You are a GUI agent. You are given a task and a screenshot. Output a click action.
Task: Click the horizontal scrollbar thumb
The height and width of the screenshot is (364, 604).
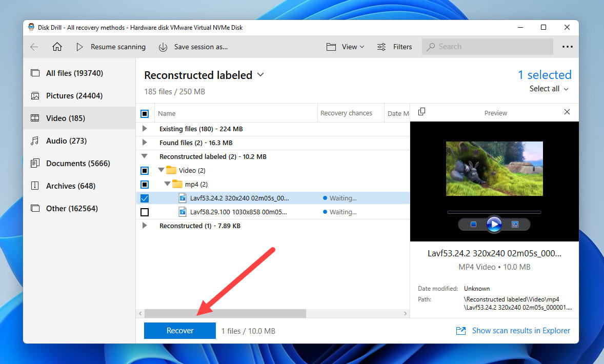[225, 314]
